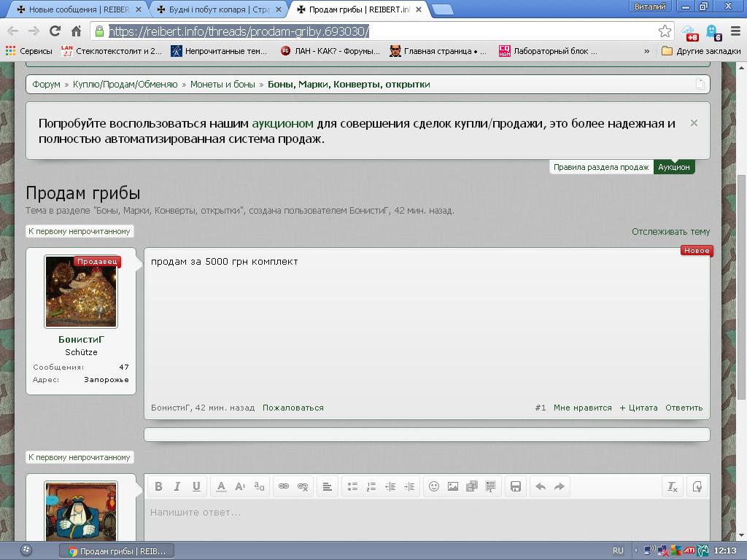Open the text color picker
747x560 pixels.
(221, 486)
